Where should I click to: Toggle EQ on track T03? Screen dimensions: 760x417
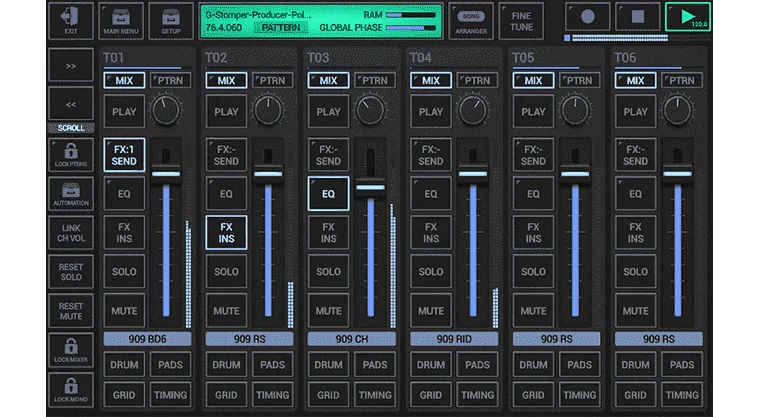click(328, 193)
